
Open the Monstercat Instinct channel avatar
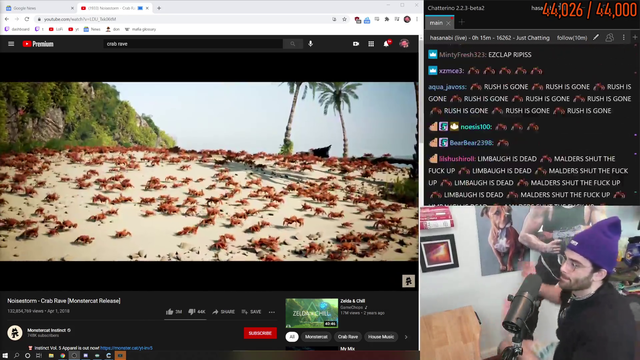click(x=15, y=333)
